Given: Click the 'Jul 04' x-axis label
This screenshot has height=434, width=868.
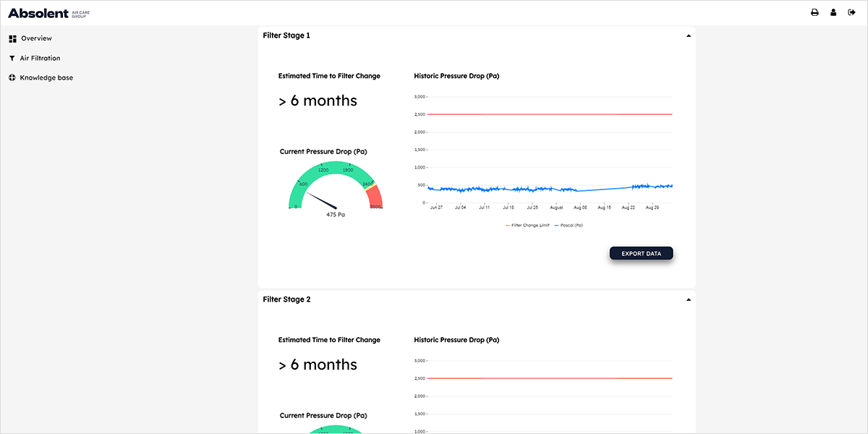Looking at the screenshot, I should coord(461,208).
